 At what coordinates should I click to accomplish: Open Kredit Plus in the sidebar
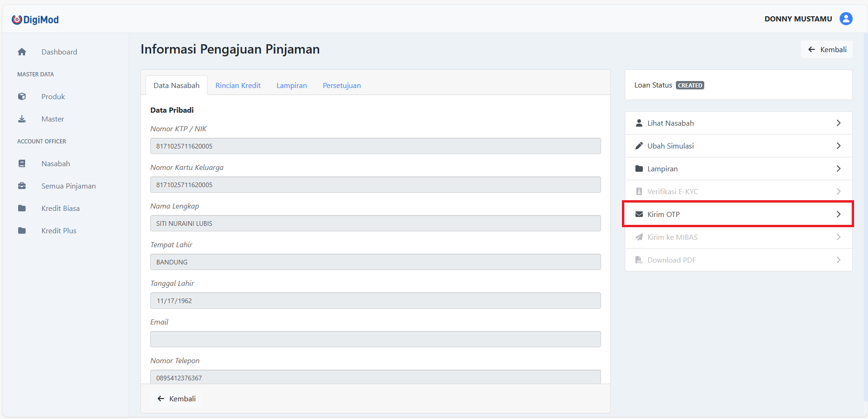pos(59,231)
